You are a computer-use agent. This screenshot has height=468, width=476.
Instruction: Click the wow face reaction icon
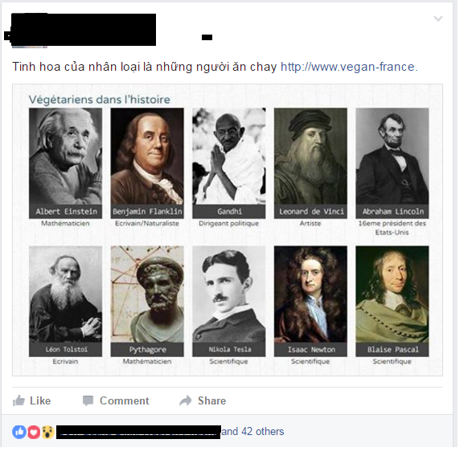(48, 432)
